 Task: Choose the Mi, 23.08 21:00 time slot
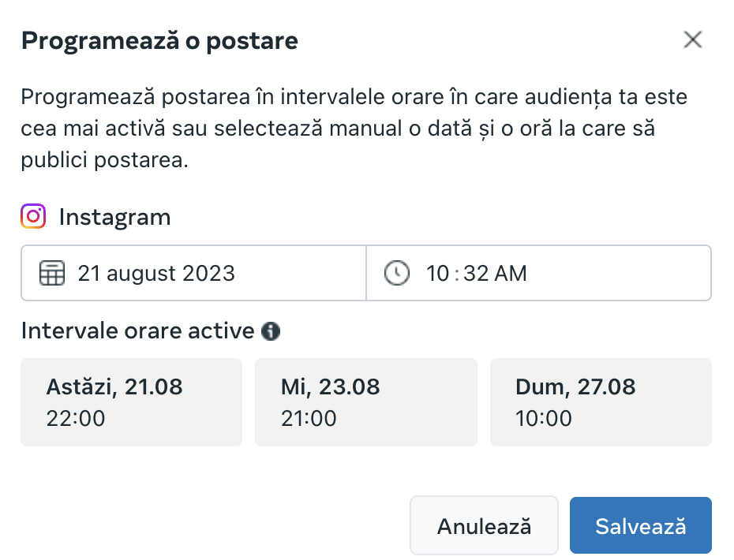point(366,402)
